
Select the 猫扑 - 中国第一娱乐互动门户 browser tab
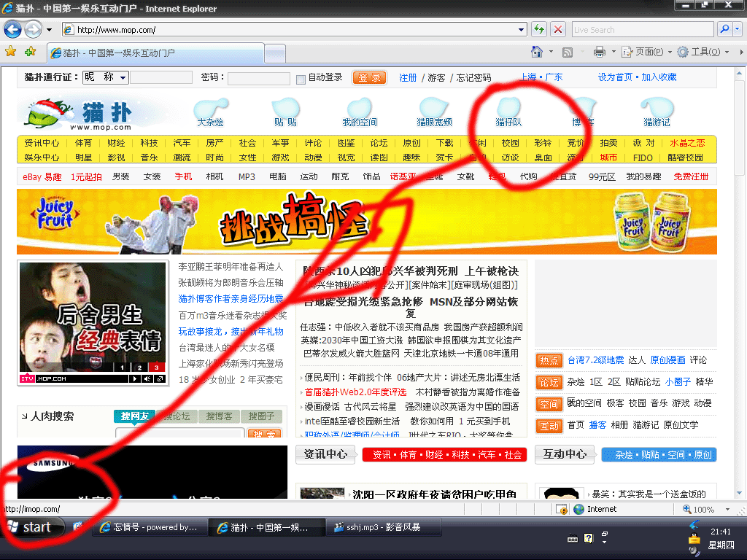click(155, 52)
